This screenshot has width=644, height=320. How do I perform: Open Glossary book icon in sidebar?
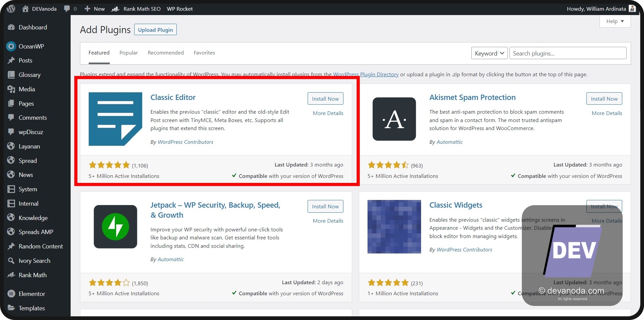point(11,75)
